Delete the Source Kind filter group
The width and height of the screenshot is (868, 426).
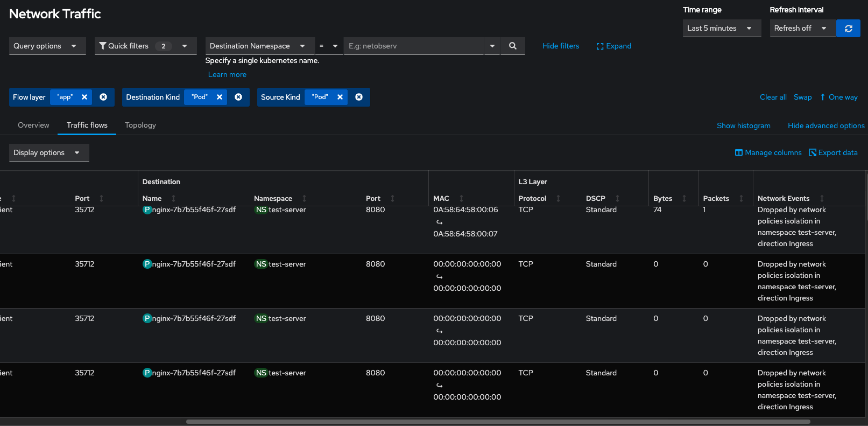click(x=359, y=97)
